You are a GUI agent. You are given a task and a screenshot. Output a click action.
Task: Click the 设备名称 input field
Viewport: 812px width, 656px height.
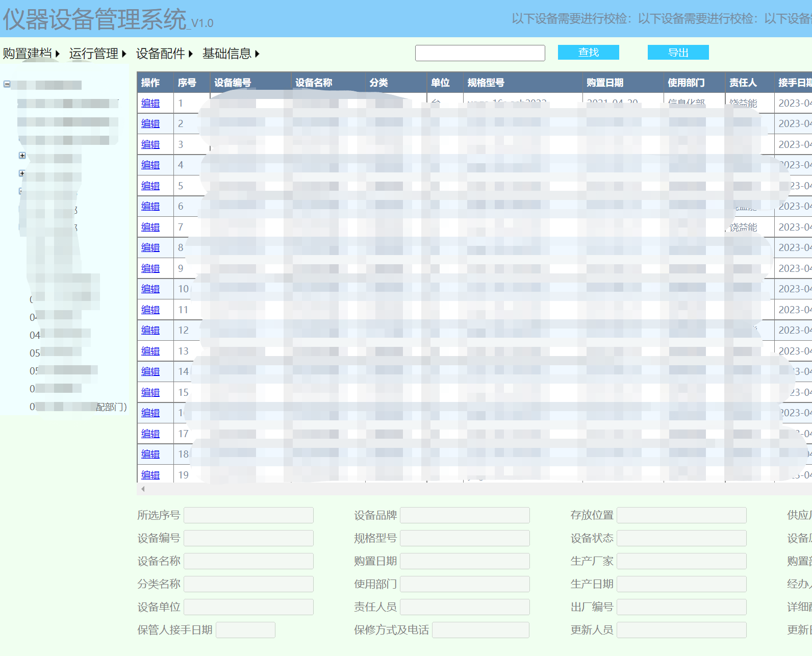pos(248,561)
